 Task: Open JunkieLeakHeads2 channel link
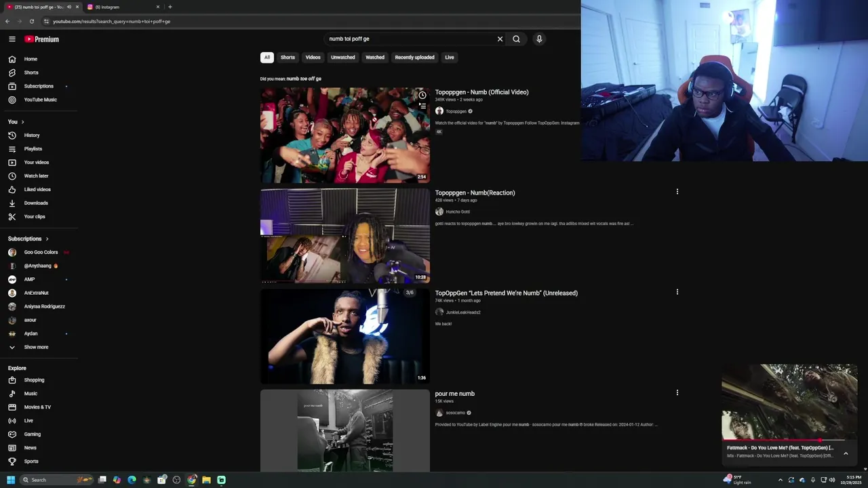pos(463,312)
